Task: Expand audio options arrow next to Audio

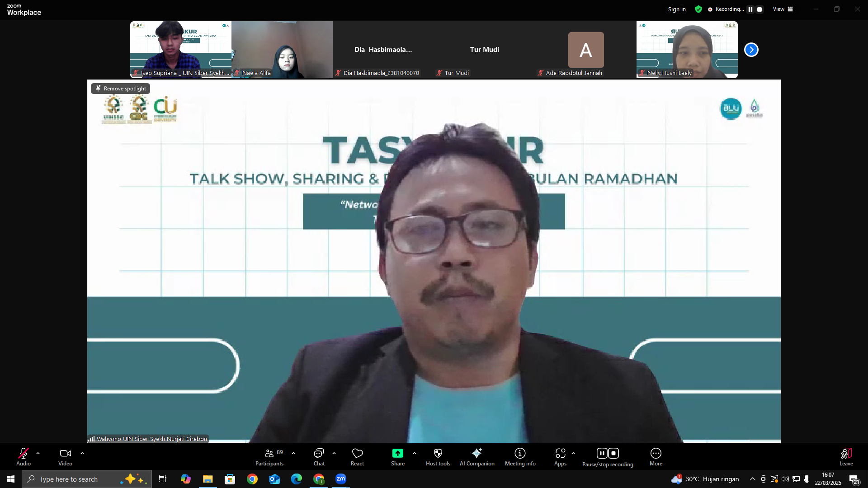Action: point(38,453)
